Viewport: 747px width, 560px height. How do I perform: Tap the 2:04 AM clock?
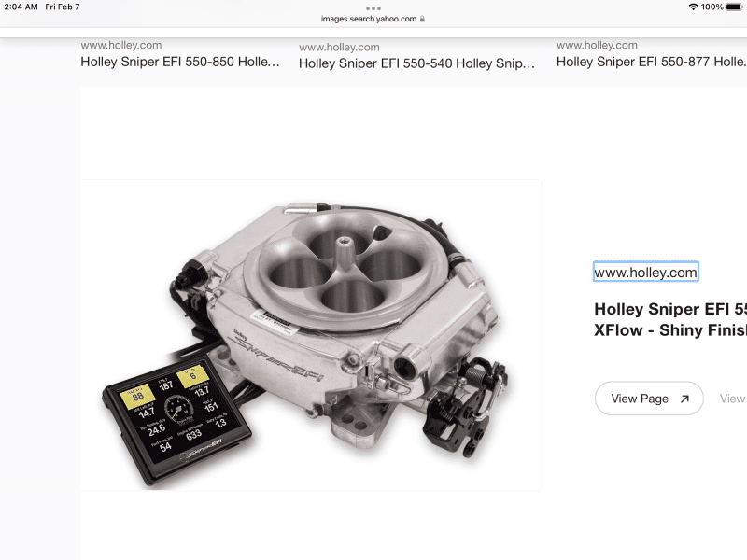click(x=21, y=7)
